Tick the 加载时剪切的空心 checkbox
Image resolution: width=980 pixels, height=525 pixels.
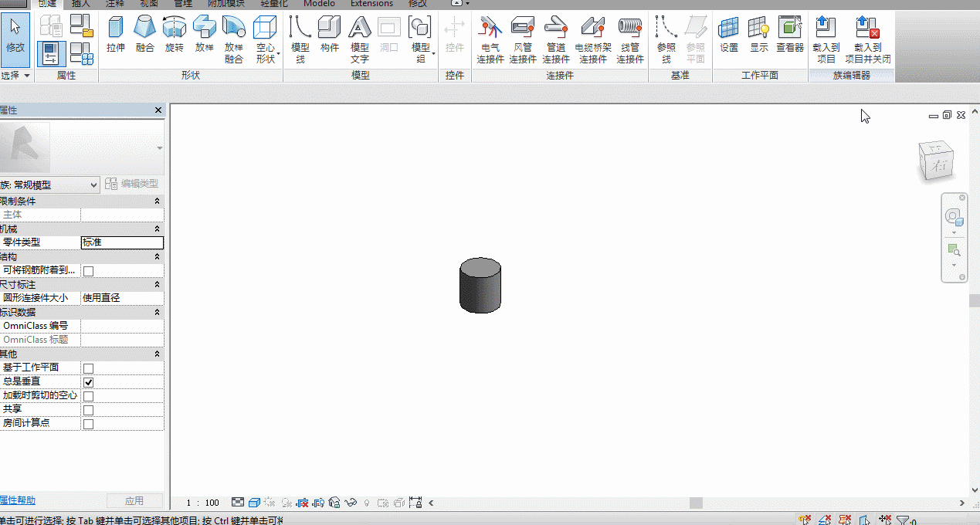coord(88,396)
